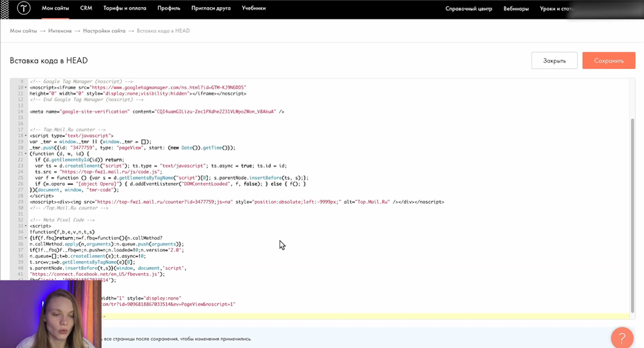Collapse the function block at line 21

pos(26,154)
